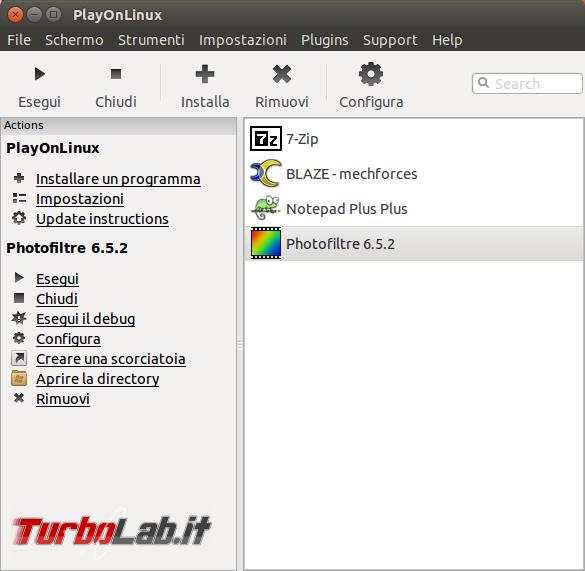Click the Esegui label in toolbar
Screen dimensions: 585x571
point(40,102)
